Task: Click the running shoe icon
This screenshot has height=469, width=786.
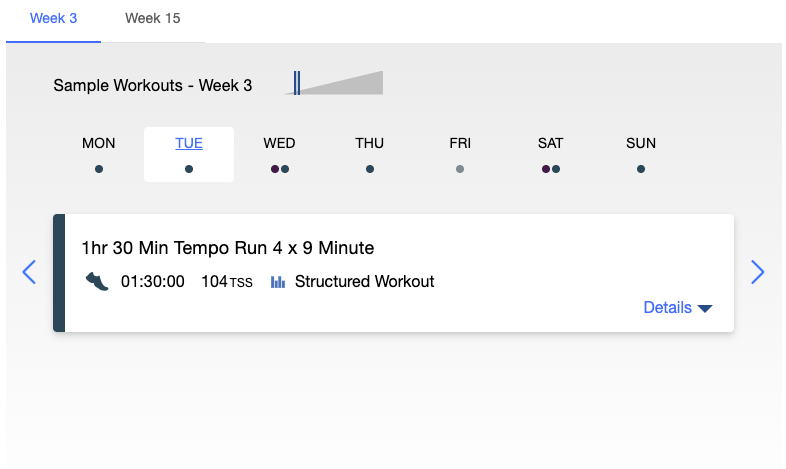Action: click(96, 282)
